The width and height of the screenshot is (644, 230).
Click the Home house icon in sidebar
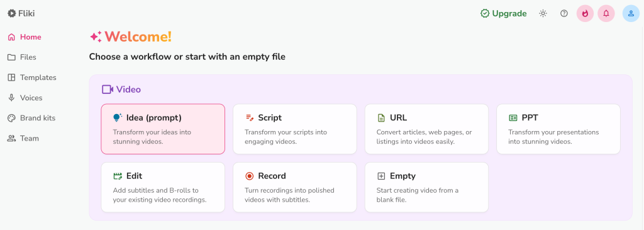[11, 37]
